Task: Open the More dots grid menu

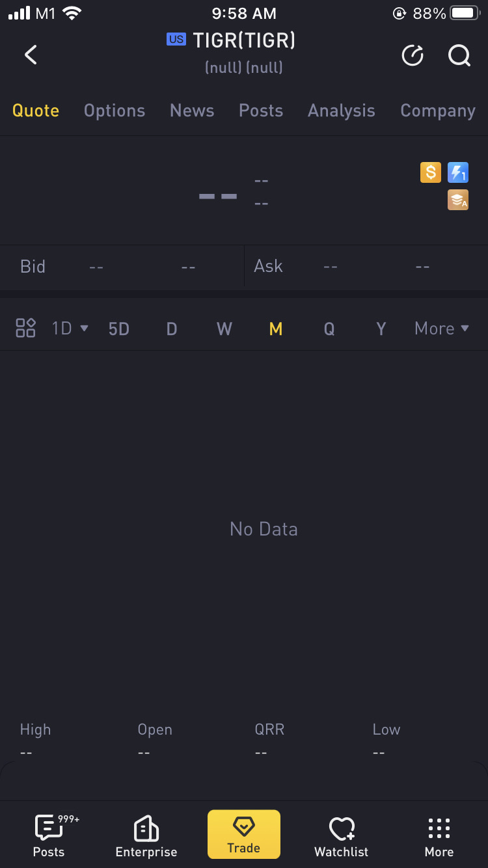Action: point(439,835)
